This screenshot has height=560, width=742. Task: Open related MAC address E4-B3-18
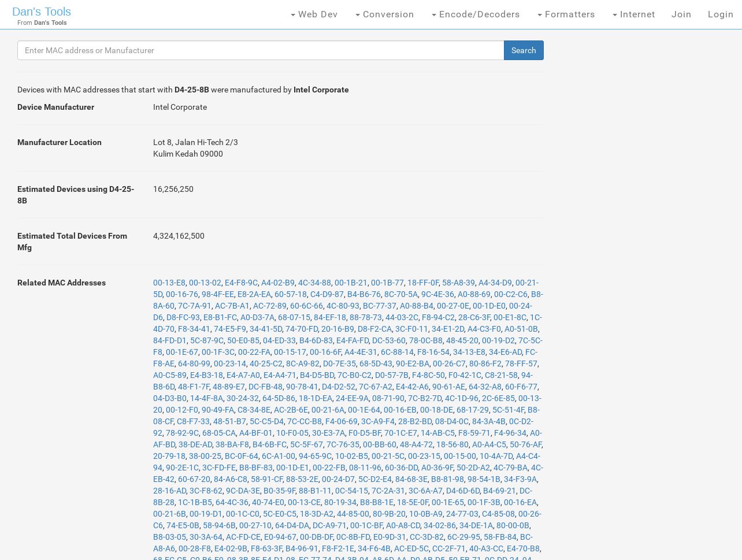click(x=206, y=375)
